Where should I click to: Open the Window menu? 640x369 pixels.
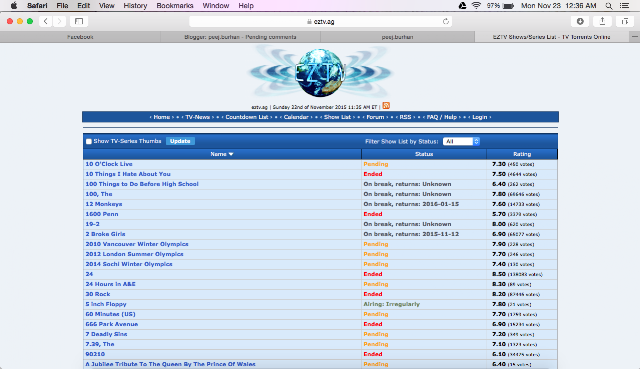click(x=216, y=6)
